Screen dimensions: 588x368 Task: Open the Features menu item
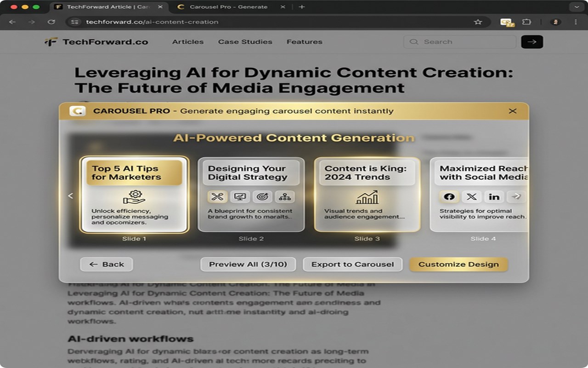point(305,42)
